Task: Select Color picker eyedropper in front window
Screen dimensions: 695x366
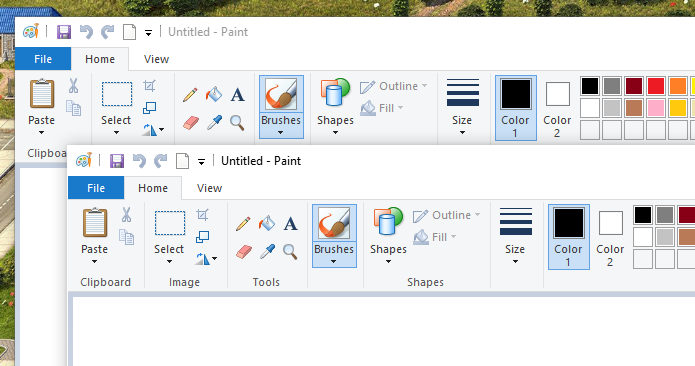Action: click(x=267, y=251)
